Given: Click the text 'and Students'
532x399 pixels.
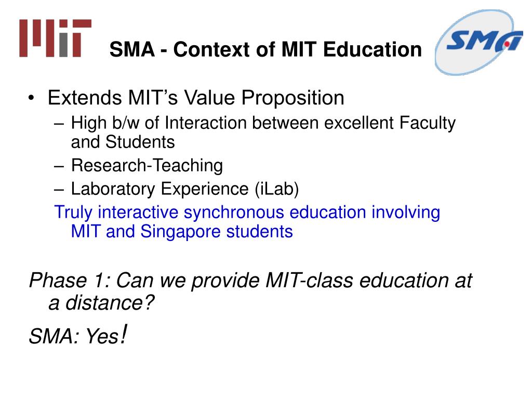Looking at the screenshot, I should tap(123, 142).
